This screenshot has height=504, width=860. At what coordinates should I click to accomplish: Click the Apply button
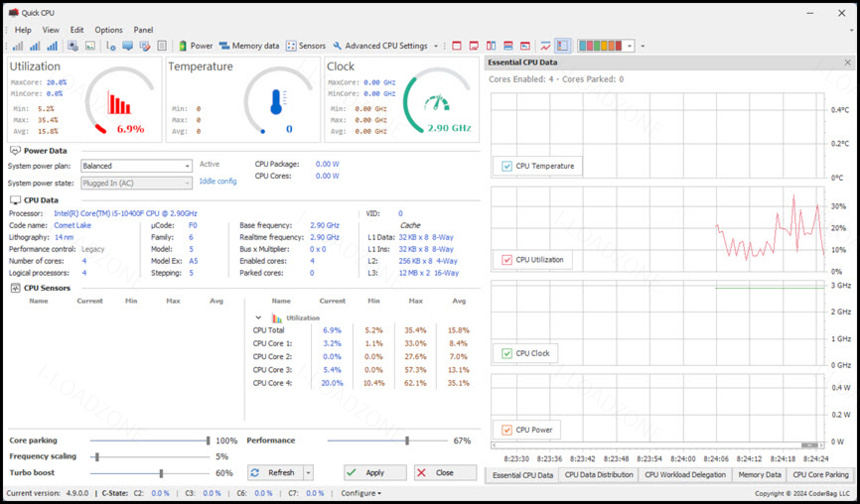point(375,473)
